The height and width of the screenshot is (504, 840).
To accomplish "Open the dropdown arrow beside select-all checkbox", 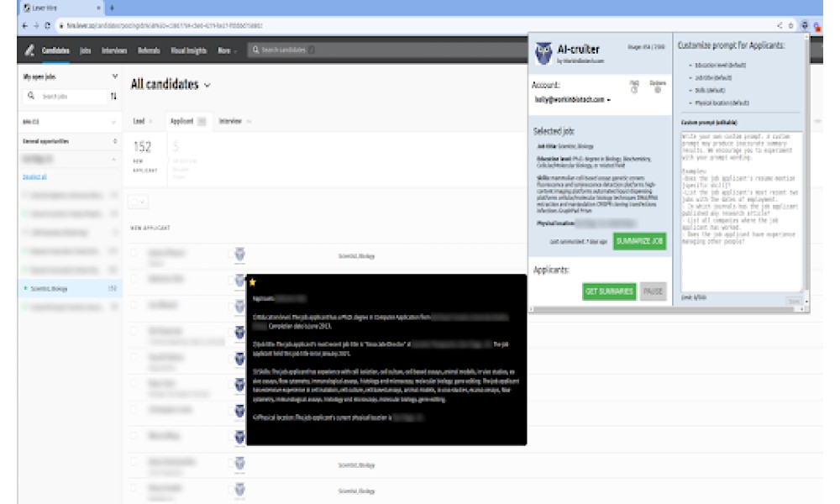I will (143, 202).
